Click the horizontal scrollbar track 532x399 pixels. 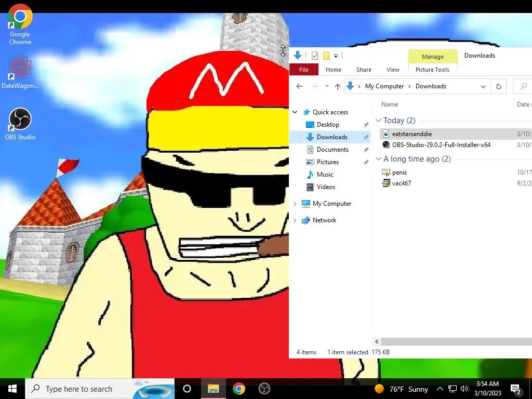(456, 342)
